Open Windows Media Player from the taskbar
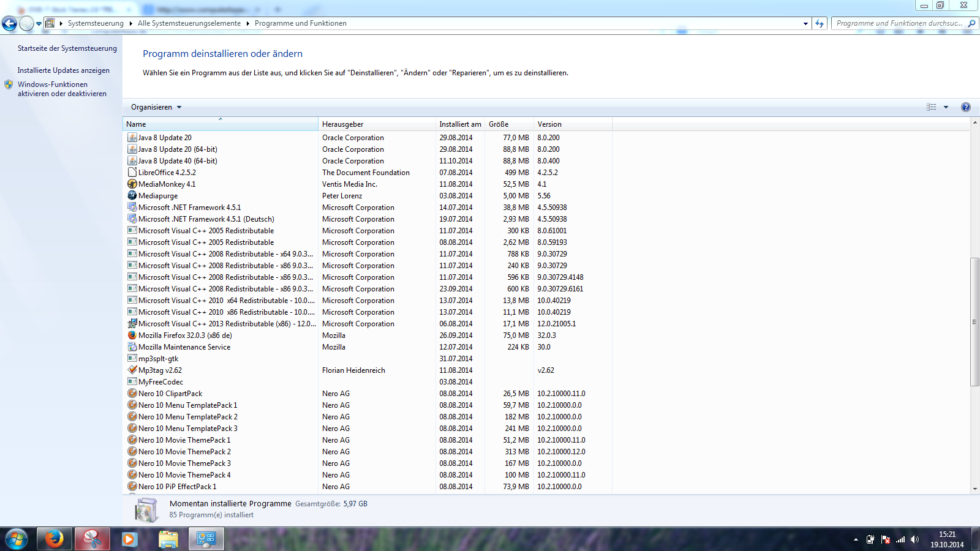This screenshot has height=551, width=980. 129,539
